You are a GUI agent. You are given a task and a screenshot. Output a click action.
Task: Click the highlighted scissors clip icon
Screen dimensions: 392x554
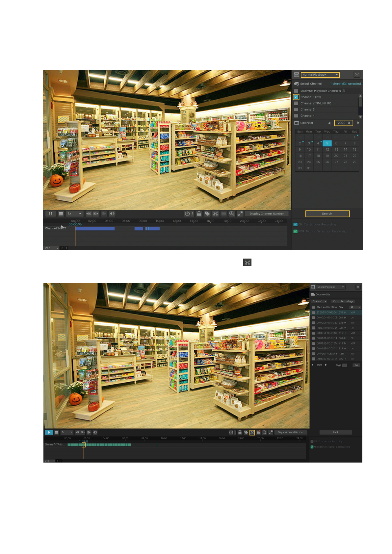click(252, 432)
